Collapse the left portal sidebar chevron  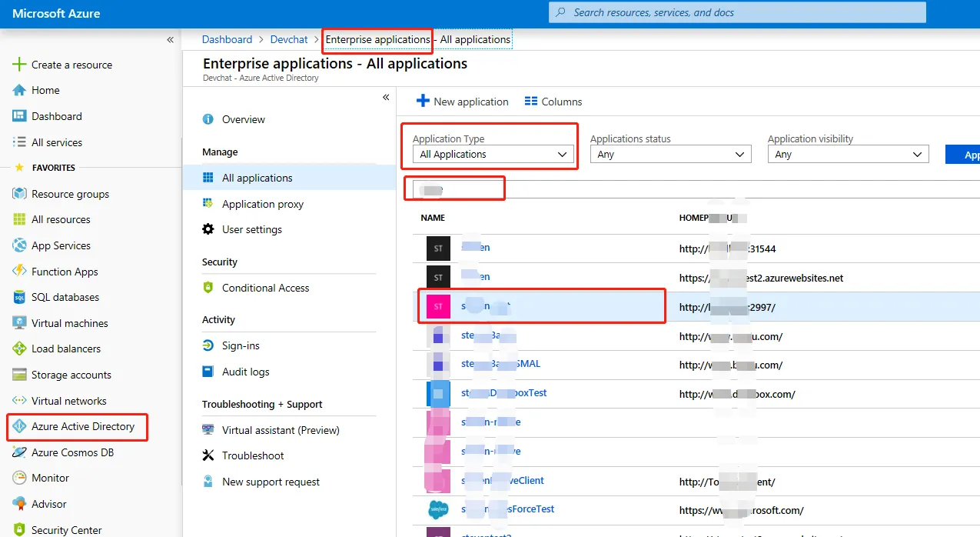pos(171,40)
